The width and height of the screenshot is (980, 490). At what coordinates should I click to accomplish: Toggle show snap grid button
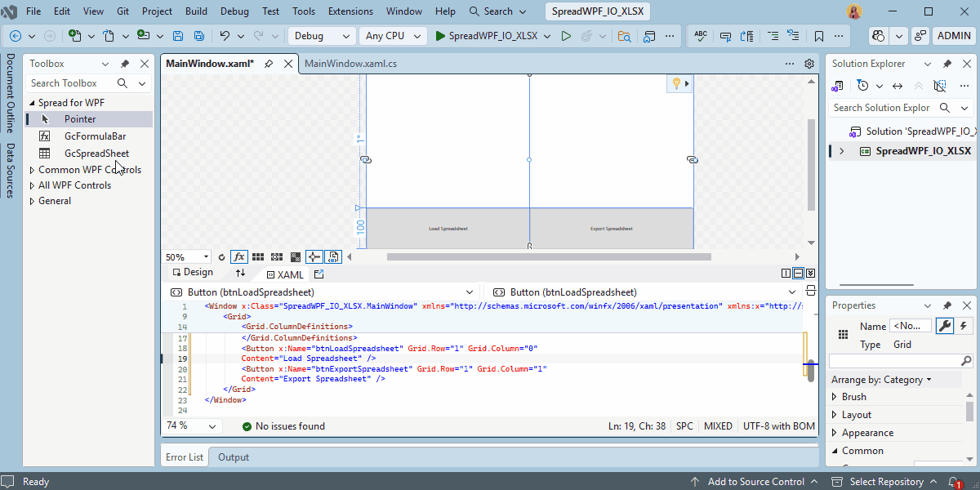(x=258, y=256)
